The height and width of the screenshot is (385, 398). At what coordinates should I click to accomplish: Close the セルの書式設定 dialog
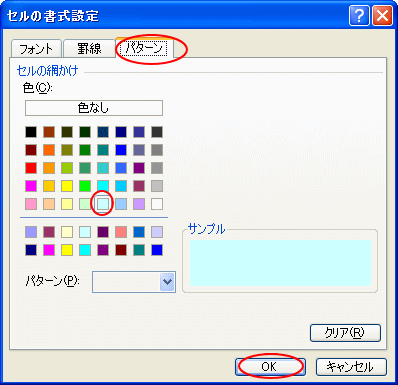pos(382,16)
